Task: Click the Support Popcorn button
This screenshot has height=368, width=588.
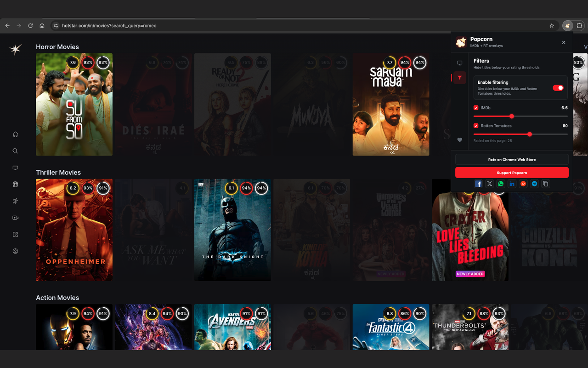Action: click(512, 172)
